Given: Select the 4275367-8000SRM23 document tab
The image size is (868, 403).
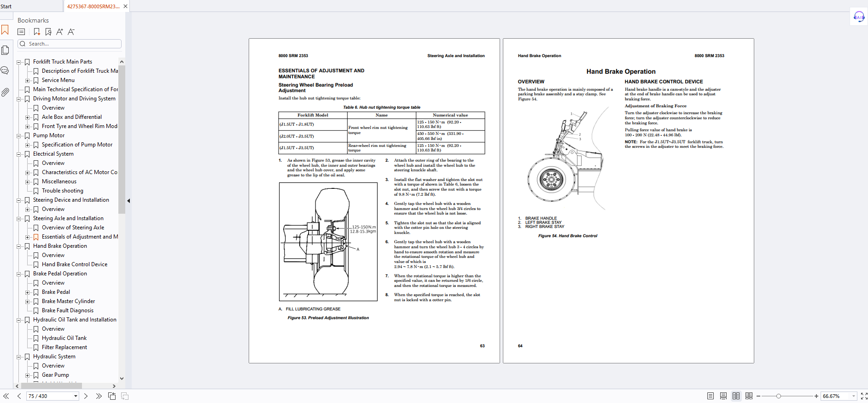Looking at the screenshot, I should click(x=93, y=6).
